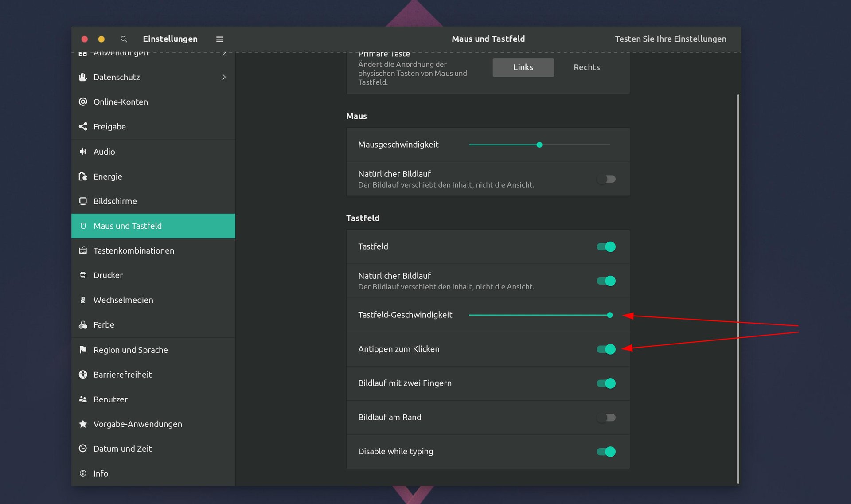Image resolution: width=851 pixels, height=504 pixels.
Task: Expand Anwendungen submenu chevron
Action: pyautogui.click(x=224, y=54)
